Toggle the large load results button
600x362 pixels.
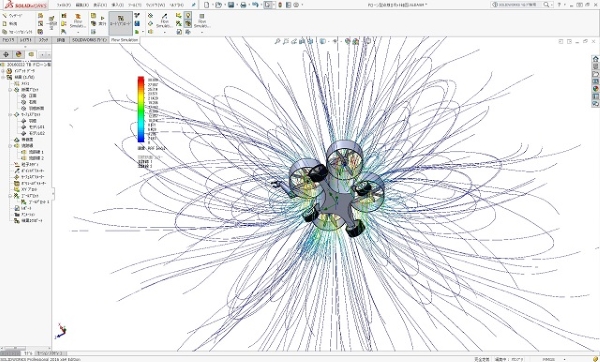click(x=121, y=21)
